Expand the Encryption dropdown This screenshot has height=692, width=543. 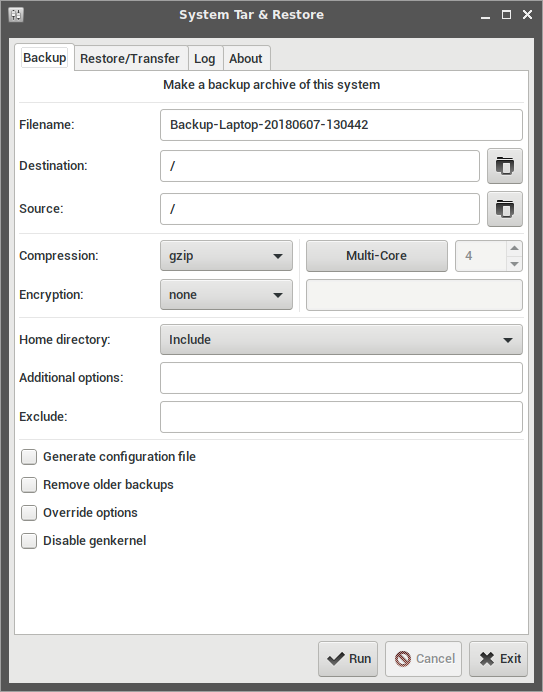coord(226,294)
